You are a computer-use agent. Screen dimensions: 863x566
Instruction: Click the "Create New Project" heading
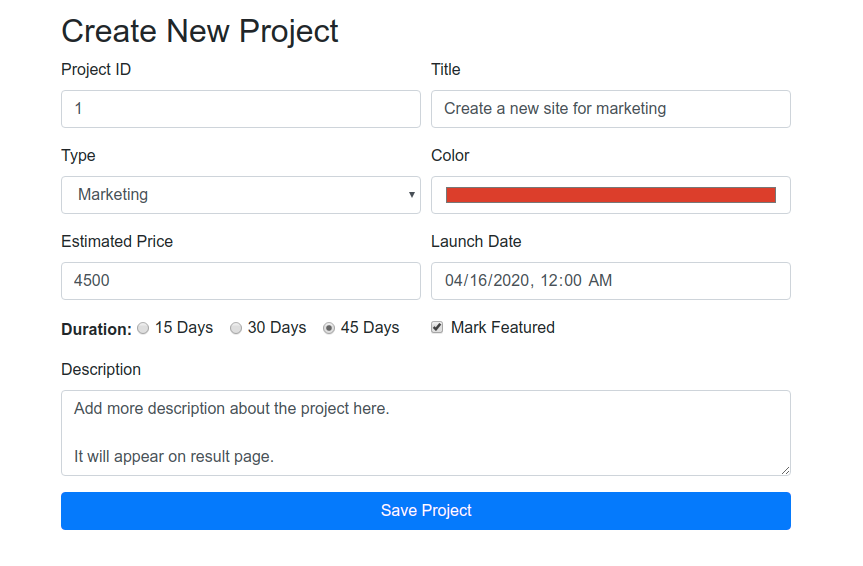click(200, 31)
